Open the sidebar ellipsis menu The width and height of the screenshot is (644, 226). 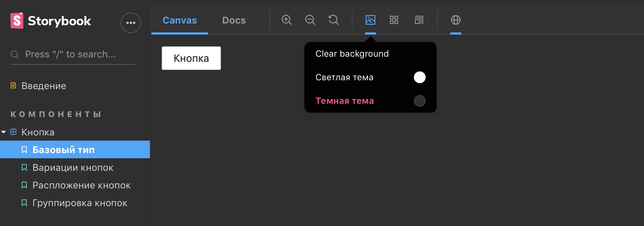pyautogui.click(x=131, y=23)
